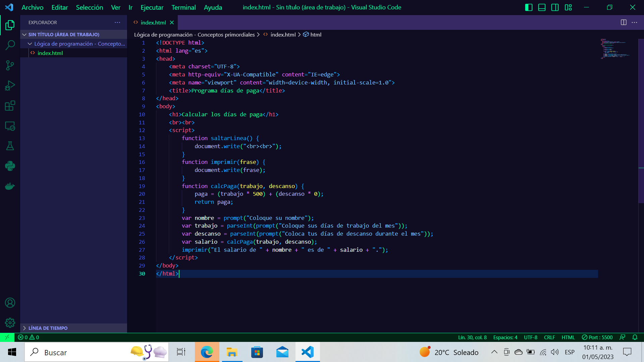Open the html symbol breadcrumb dropdown

pyautogui.click(x=312, y=35)
